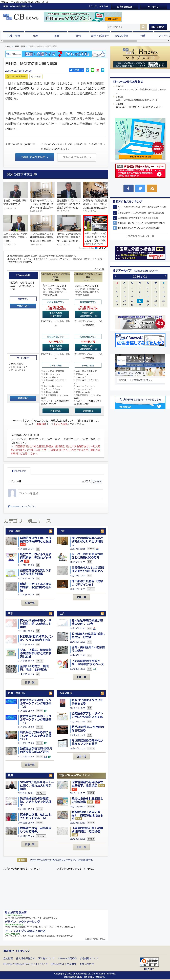Open 医療・看護 in the navigation bar

[x=14, y=36]
